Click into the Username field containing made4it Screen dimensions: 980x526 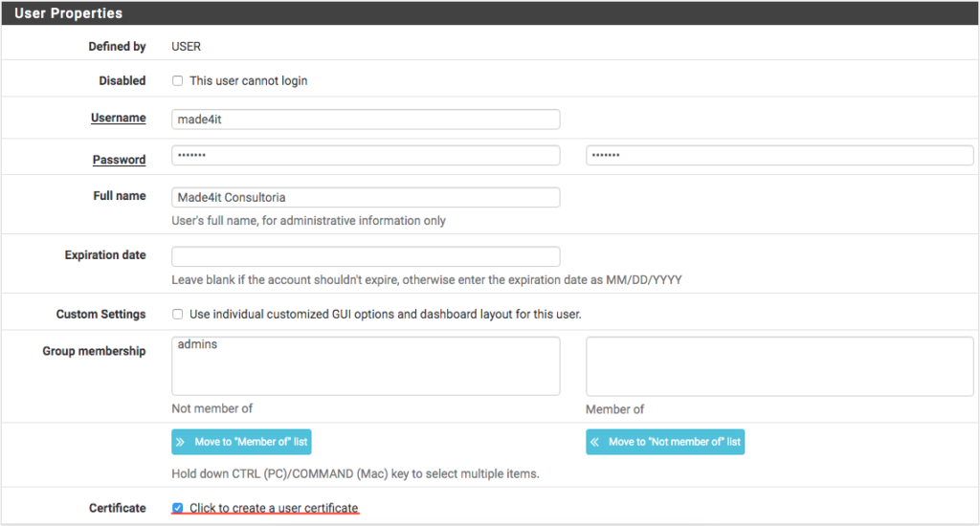pyautogui.click(x=366, y=120)
